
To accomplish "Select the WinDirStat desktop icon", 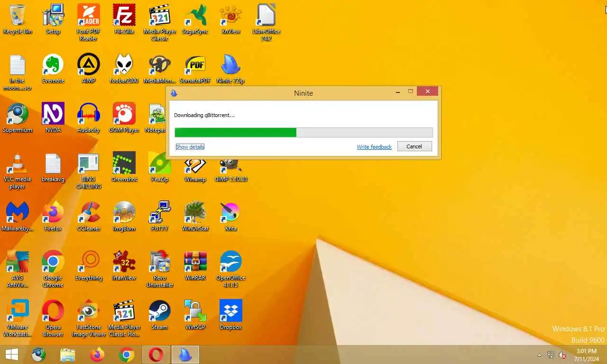I will (195, 217).
